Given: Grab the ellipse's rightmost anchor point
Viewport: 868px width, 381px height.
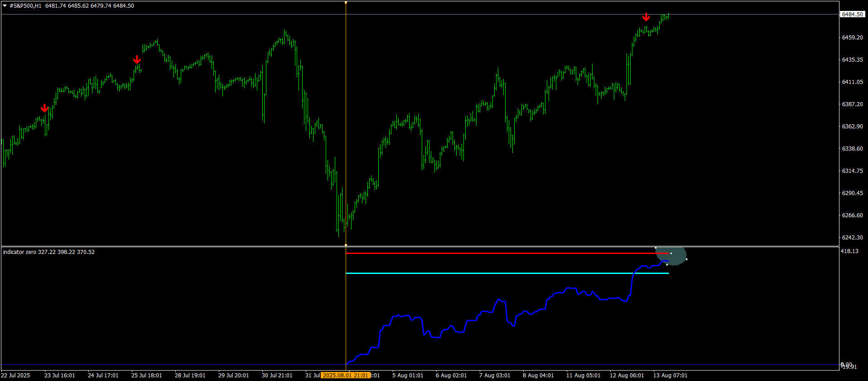Looking at the screenshot, I should 687,259.
